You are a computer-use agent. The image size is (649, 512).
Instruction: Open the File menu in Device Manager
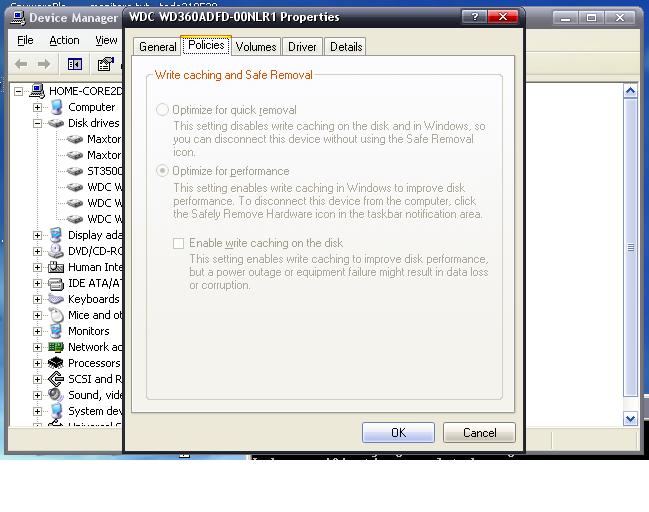[25, 40]
